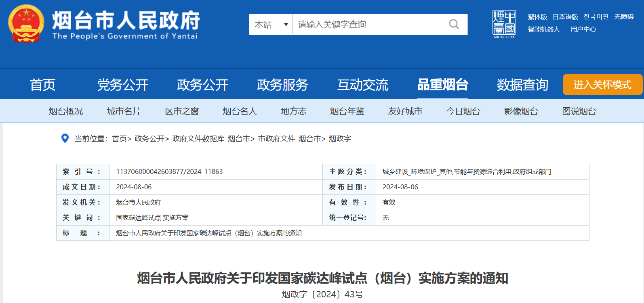644x303 pixels.
Task: Switch to the 日本语版 Japanese version
Action: click(565, 17)
